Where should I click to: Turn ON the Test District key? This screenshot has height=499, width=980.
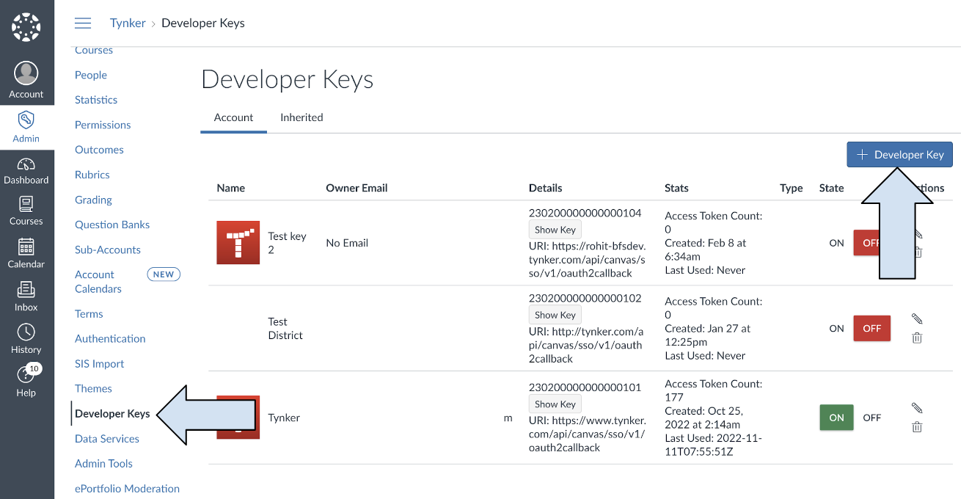(x=836, y=329)
